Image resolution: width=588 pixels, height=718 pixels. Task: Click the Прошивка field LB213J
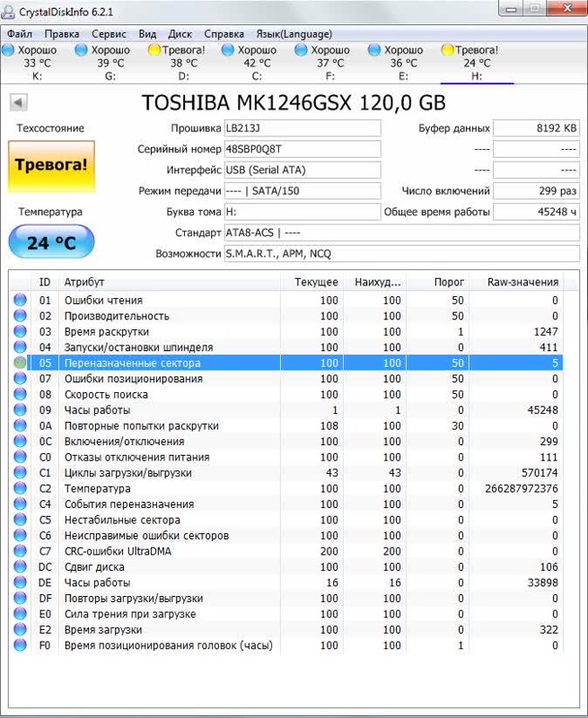click(303, 128)
